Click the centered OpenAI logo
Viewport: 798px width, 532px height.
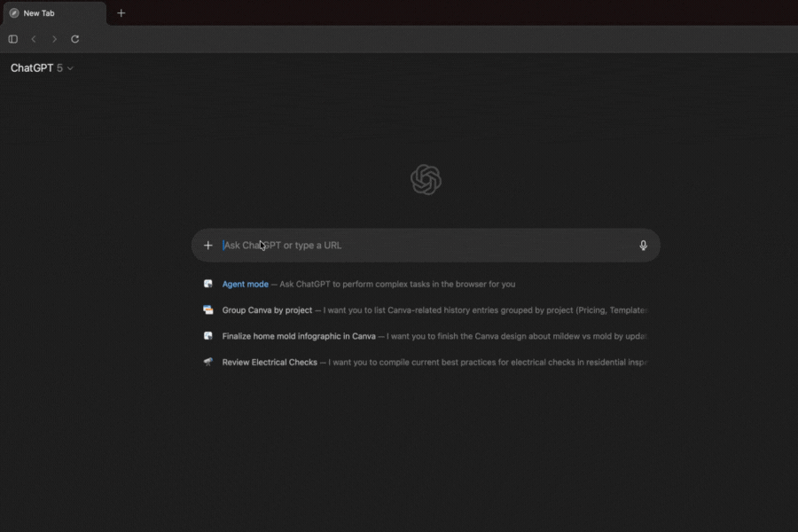pyautogui.click(x=426, y=180)
